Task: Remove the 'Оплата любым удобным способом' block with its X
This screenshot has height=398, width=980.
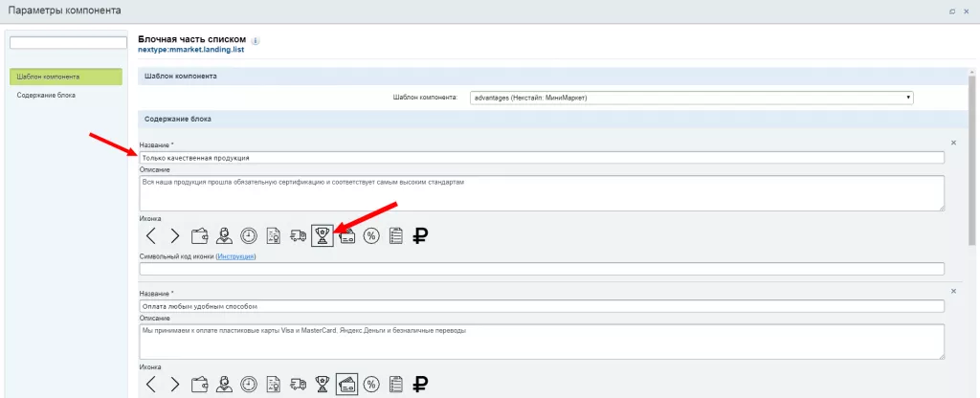Action: click(x=953, y=291)
